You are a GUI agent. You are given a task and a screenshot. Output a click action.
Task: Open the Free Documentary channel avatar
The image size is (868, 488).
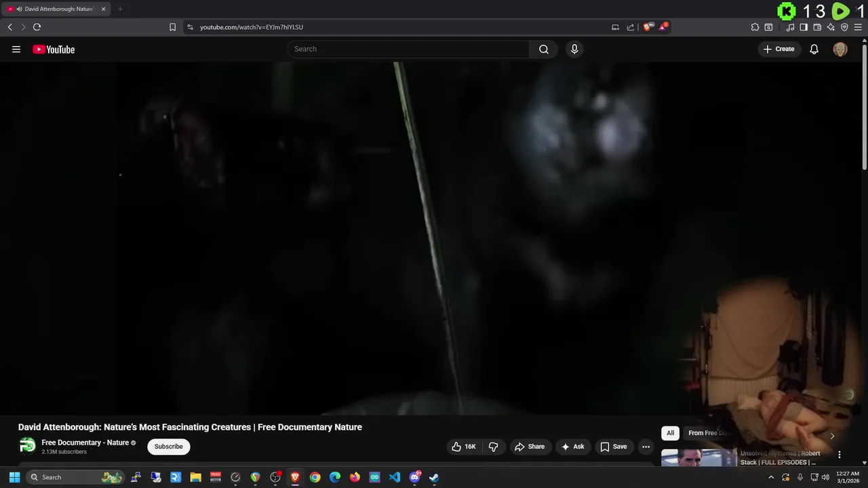(x=27, y=445)
